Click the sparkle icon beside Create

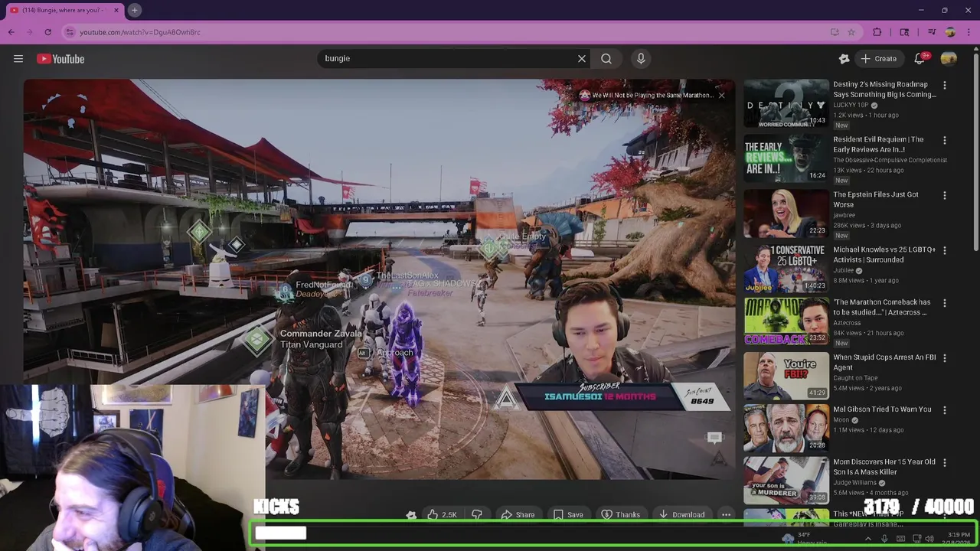point(844,59)
